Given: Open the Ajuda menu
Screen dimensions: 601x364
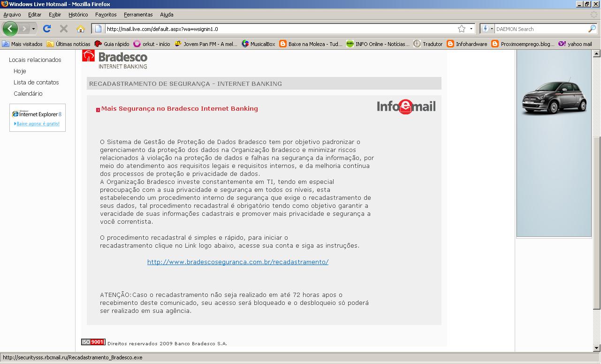Looking at the screenshot, I should click(167, 15).
